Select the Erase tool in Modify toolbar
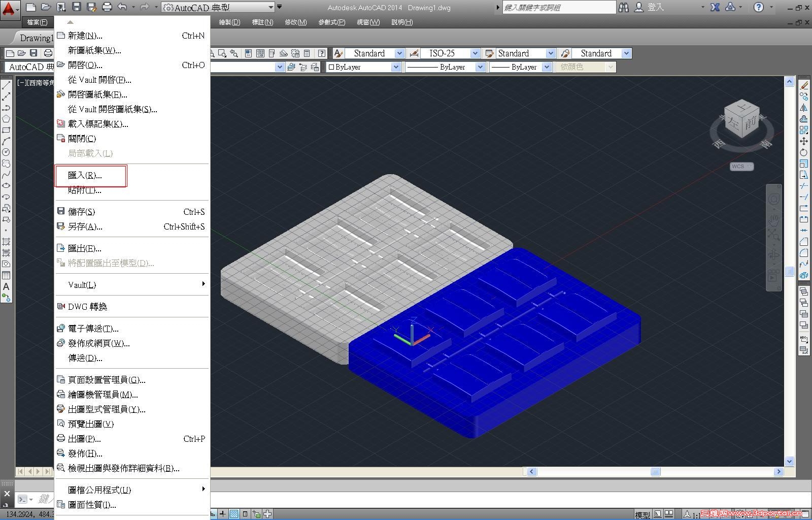The width and height of the screenshot is (812, 520). (804, 85)
